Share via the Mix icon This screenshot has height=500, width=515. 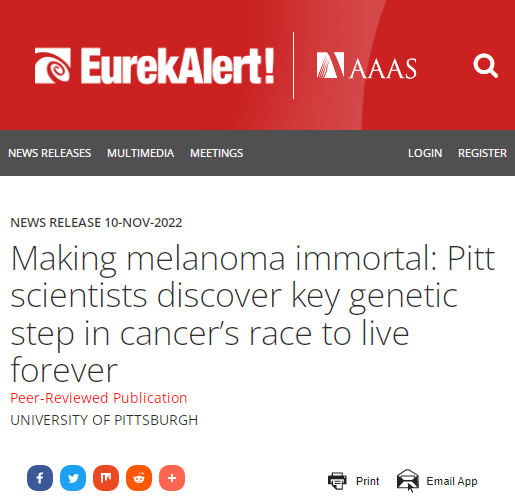pos(106,478)
